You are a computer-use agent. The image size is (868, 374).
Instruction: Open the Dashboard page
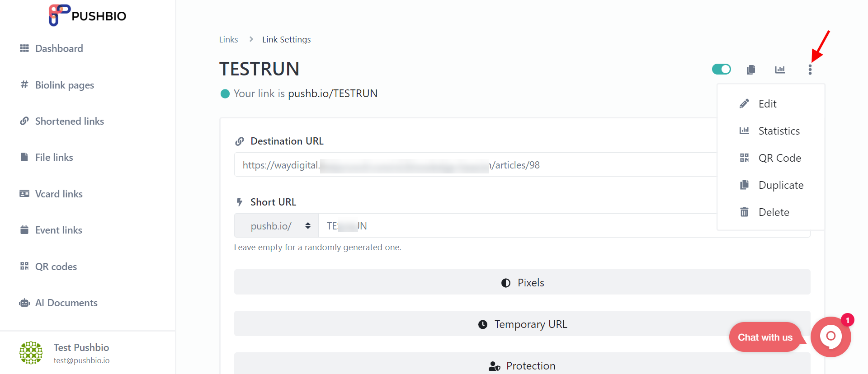59,48
